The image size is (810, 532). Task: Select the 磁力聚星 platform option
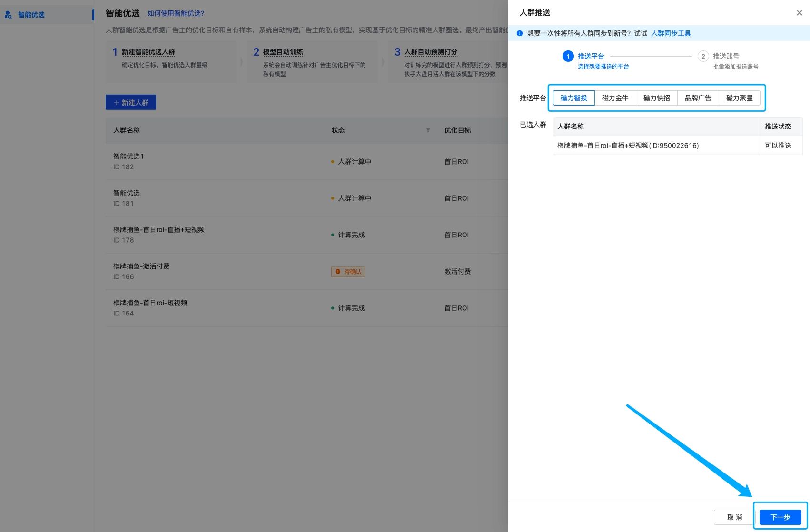(739, 98)
